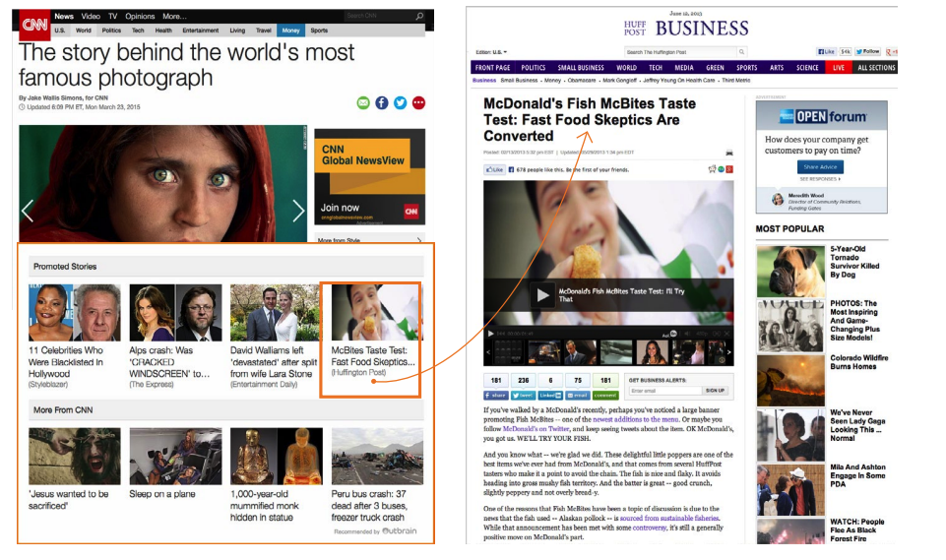Expand the CNN More... menu
The height and width of the screenshot is (560, 946).
(174, 17)
